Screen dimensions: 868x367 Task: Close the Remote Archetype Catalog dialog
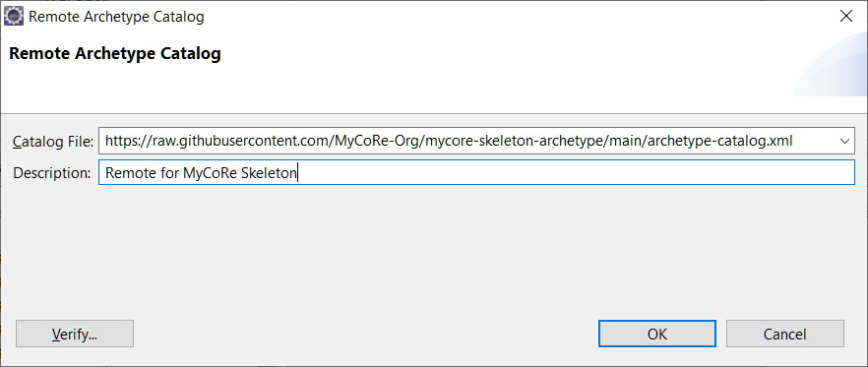[x=845, y=17]
